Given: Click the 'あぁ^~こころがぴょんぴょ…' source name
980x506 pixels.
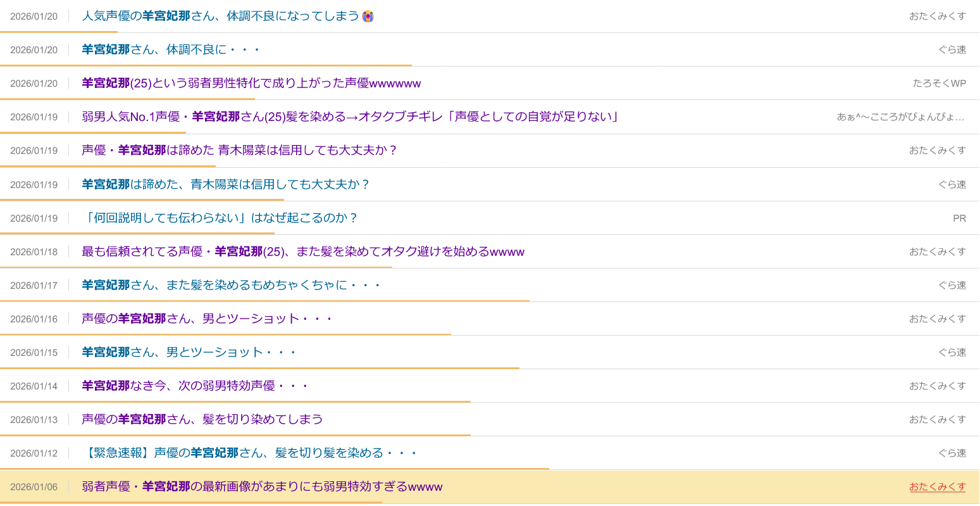Looking at the screenshot, I should pos(900,117).
